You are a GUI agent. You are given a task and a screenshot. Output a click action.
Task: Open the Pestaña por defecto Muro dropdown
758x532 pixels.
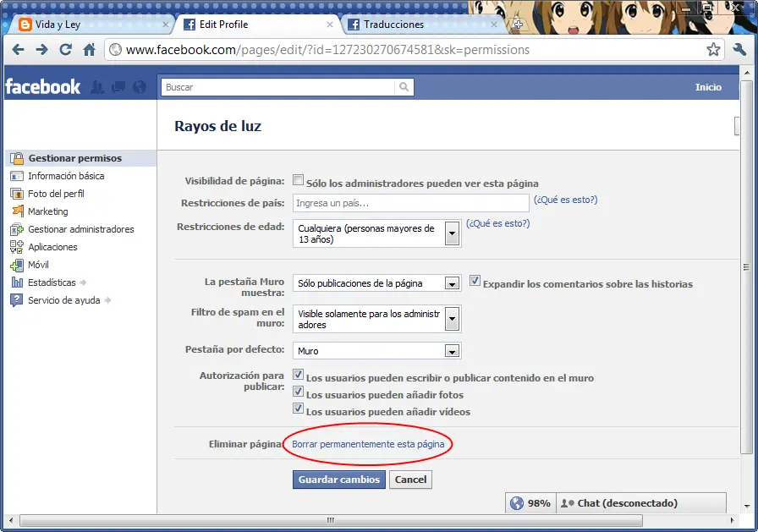[377, 351]
